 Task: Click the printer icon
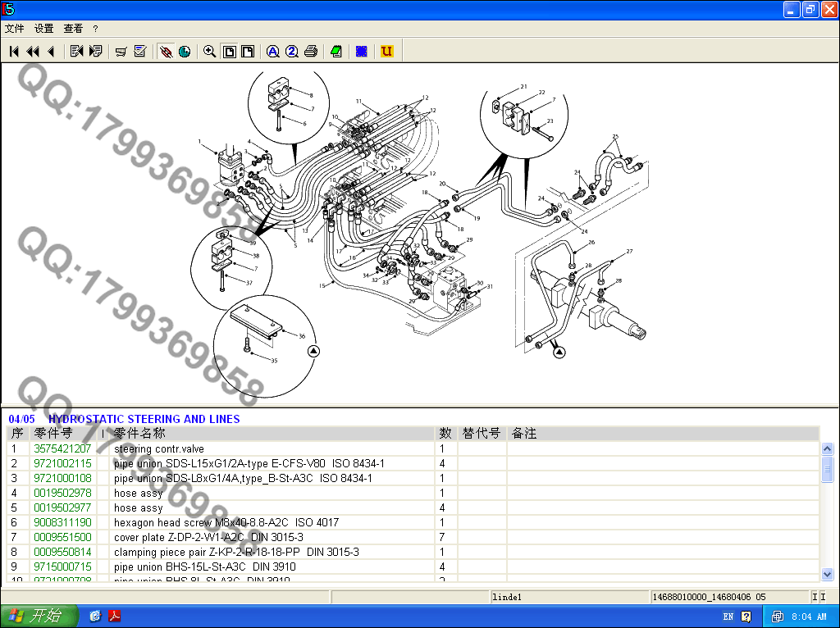click(x=311, y=52)
